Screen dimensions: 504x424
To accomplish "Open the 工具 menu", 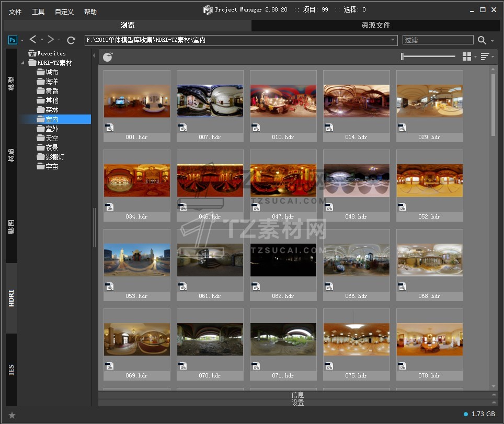I will coord(38,12).
